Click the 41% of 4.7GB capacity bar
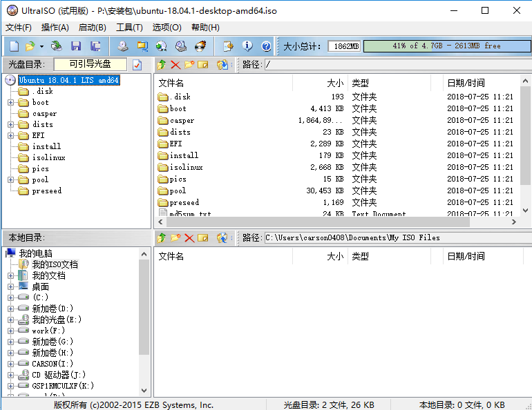This screenshot has width=532, height=410. 446,46
